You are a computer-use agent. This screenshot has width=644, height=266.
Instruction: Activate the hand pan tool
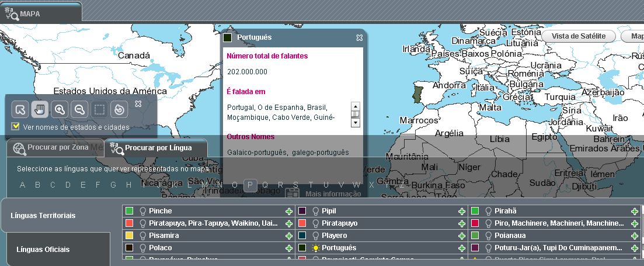40,109
